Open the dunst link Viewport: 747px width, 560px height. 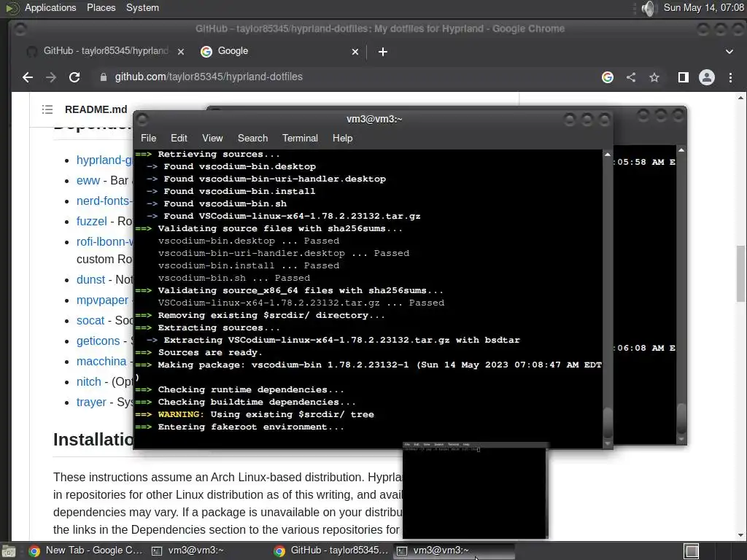tap(90, 279)
